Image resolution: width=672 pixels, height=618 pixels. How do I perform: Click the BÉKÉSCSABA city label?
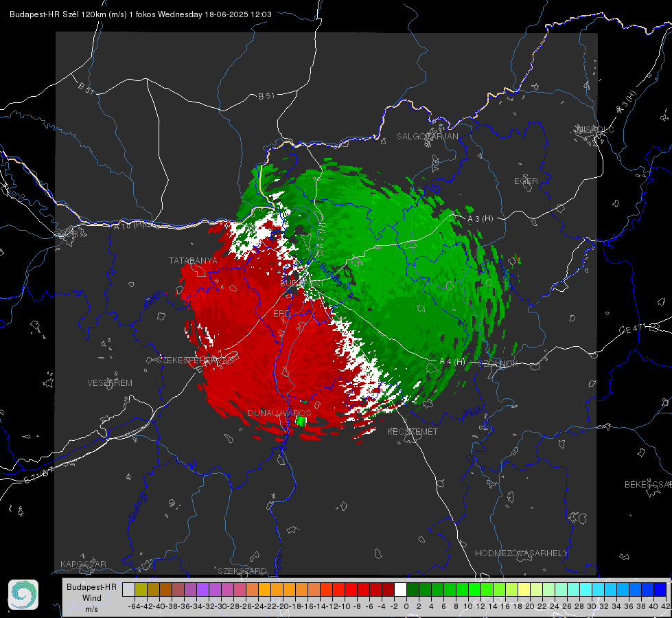click(x=648, y=484)
